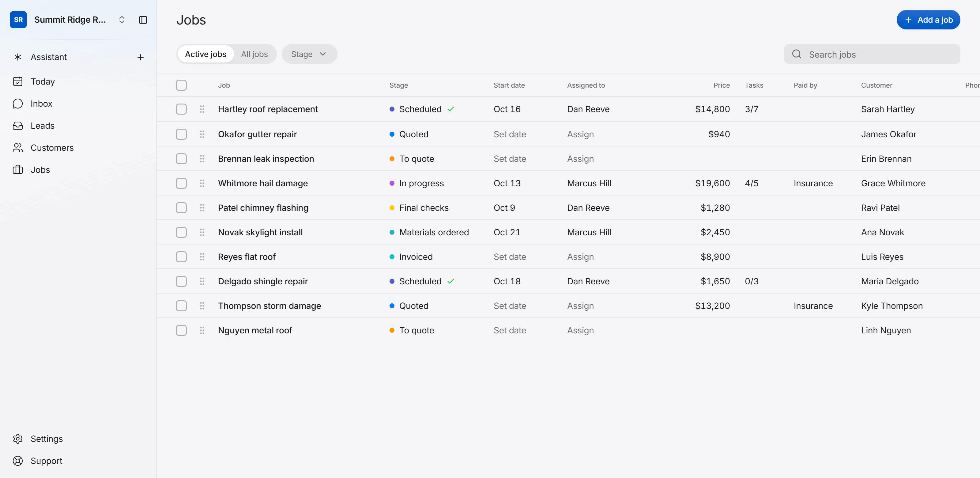The width and height of the screenshot is (980, 478).
Task: Open the Novak skylight install job
Action: (x=260, y=233)
